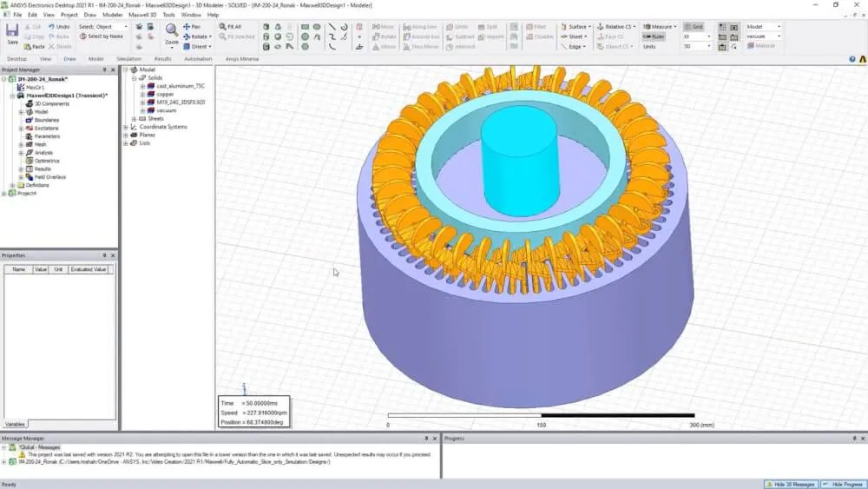Viewport: 868px width, 489px height.
Task: Click the Paste clipboard icon
Action: click(32, 46)
